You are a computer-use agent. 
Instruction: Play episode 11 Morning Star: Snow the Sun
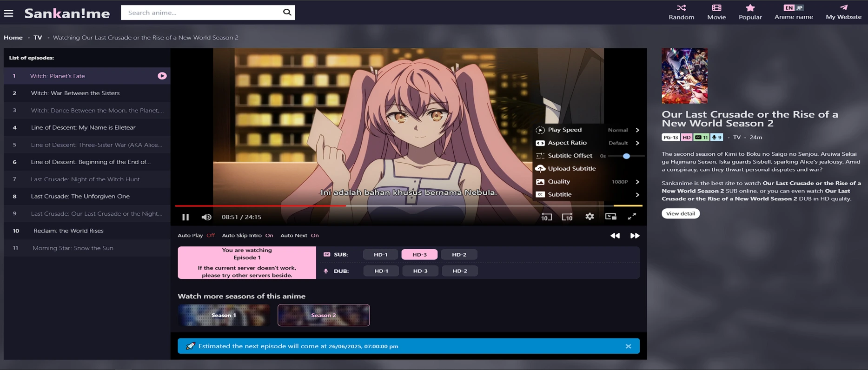click(x=87, y=248)
